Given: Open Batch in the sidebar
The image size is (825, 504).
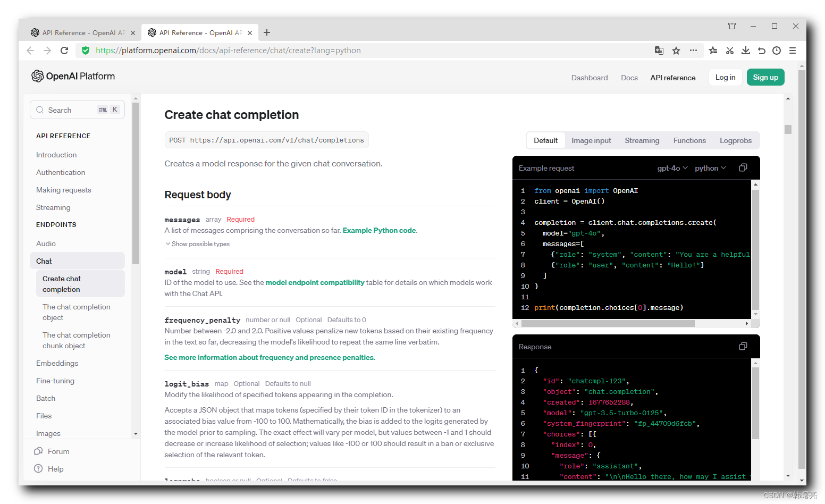Looking at the screenshot, I should coord(46,398).
